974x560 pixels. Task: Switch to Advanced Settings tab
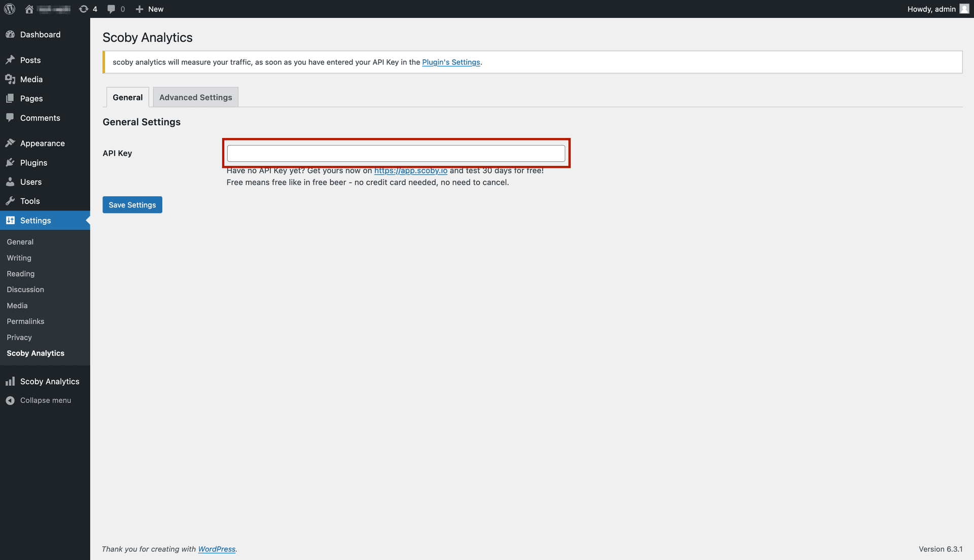click(x=196, y=97)
